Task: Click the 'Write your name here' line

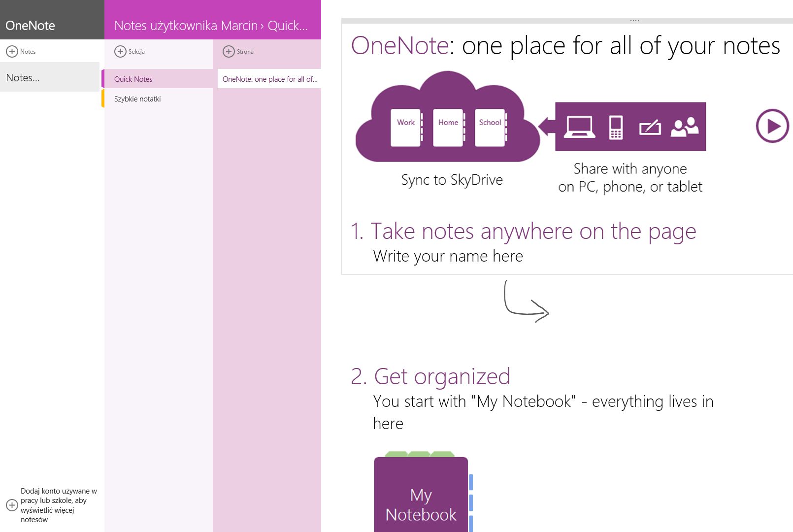Action: click(x=448, y=256)
